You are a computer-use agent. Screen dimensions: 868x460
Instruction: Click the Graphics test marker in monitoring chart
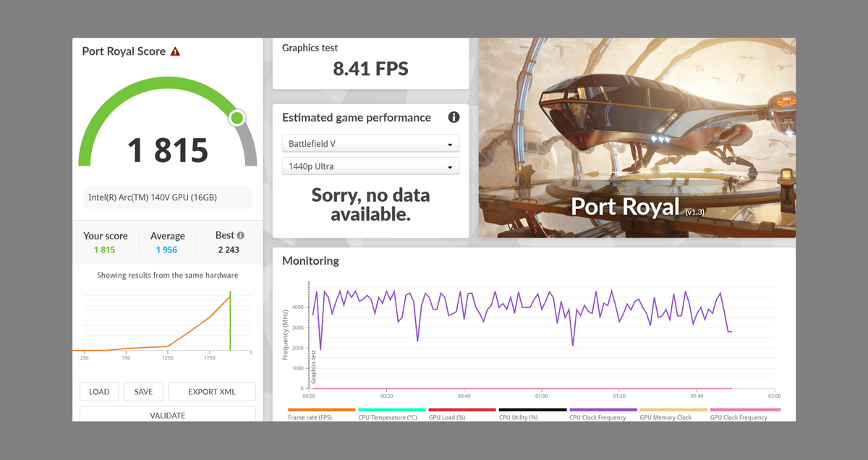313,367
